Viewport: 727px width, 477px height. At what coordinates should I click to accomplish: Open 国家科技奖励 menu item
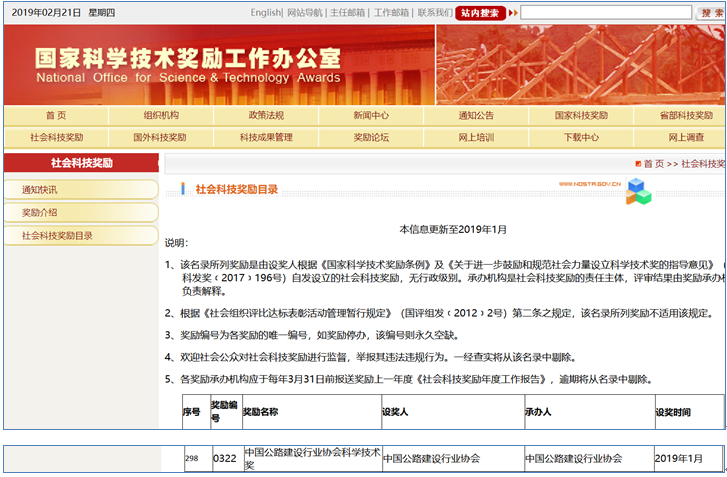581,115
